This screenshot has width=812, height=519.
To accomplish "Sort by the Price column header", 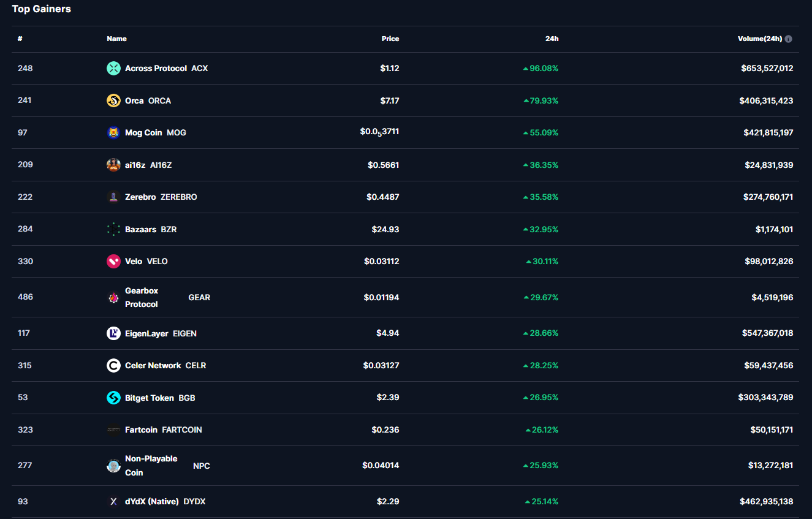I will click(390, 39).
